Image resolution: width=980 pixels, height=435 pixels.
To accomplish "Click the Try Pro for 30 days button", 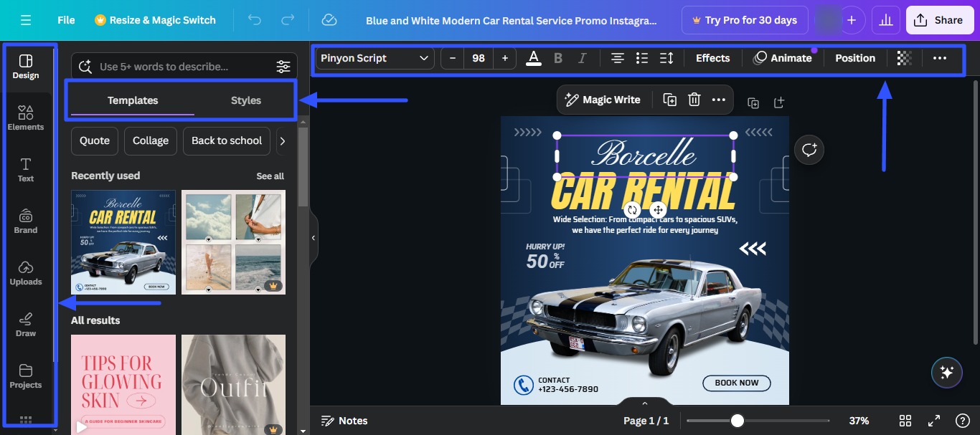I will (744, 19).
